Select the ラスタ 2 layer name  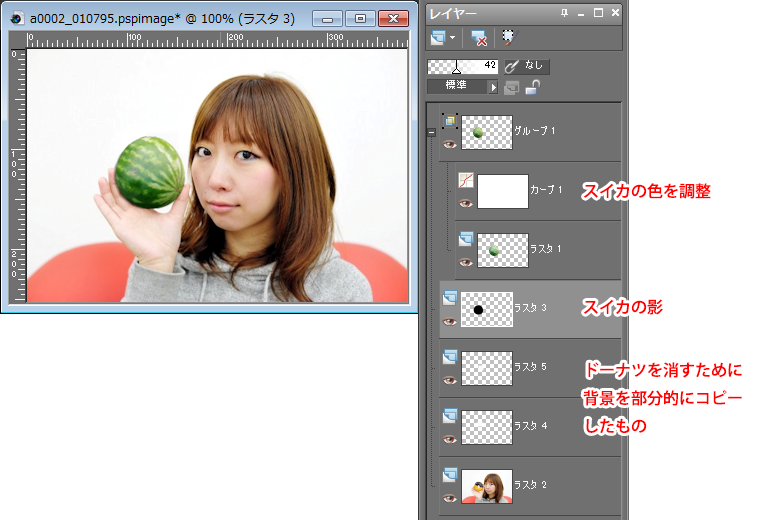pos(530,485)
